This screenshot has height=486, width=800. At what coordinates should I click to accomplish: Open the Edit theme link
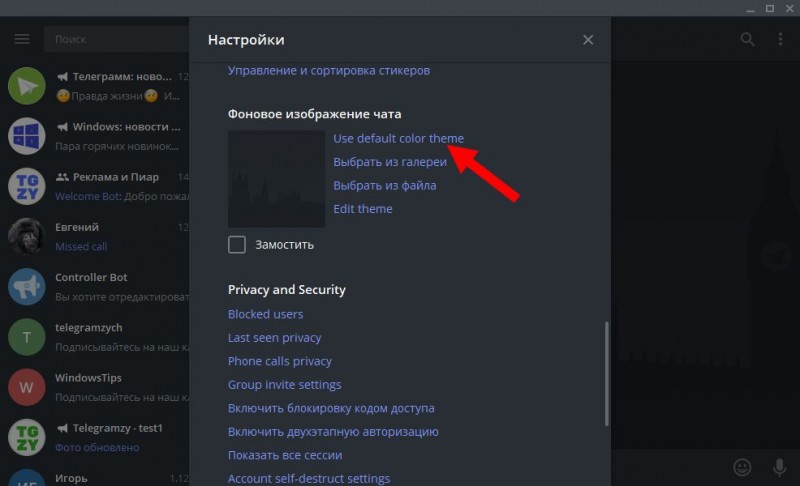(363, 209)
